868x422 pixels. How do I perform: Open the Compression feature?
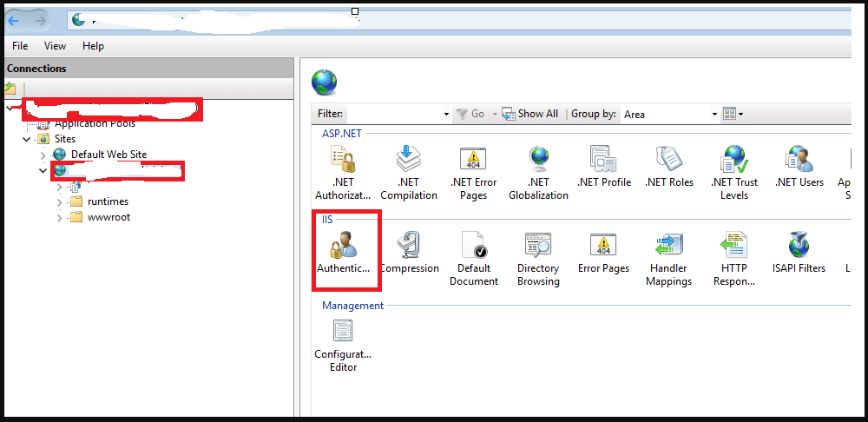[x=410, y=252]
